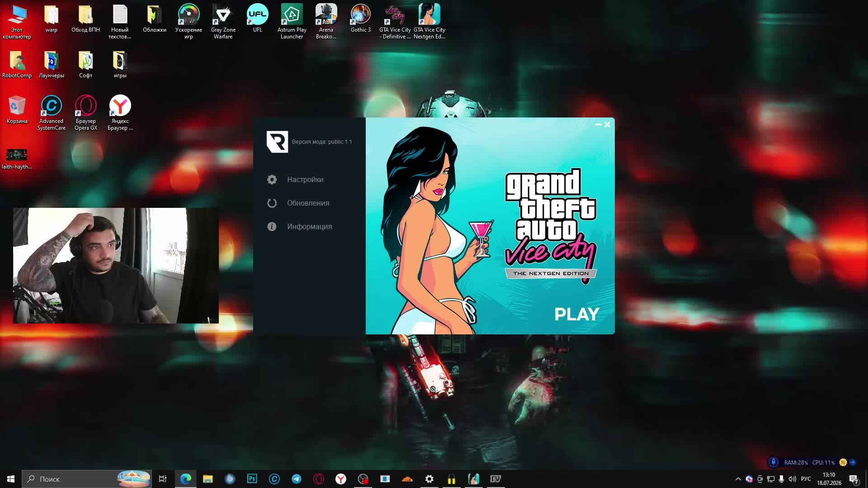868x488 pixels.
Task: Open OBS Studio from the taskbar
Action: [363, 479]
